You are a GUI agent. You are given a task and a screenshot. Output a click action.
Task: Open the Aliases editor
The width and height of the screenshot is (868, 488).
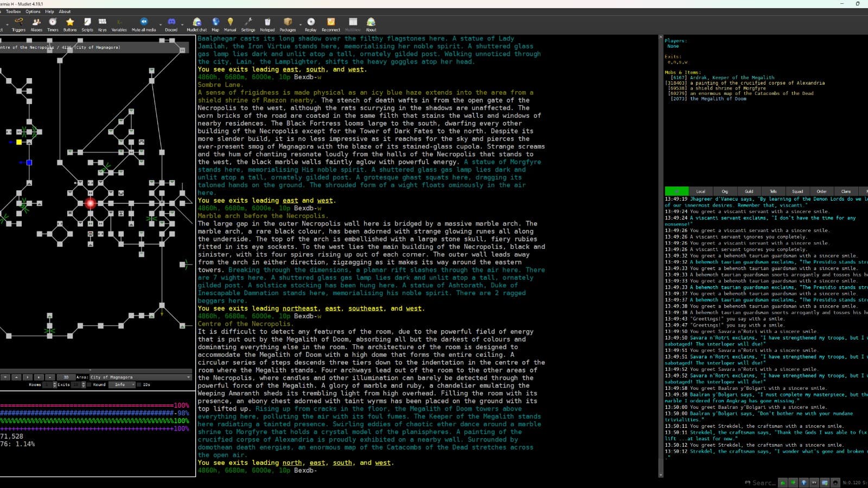point(36,24)
